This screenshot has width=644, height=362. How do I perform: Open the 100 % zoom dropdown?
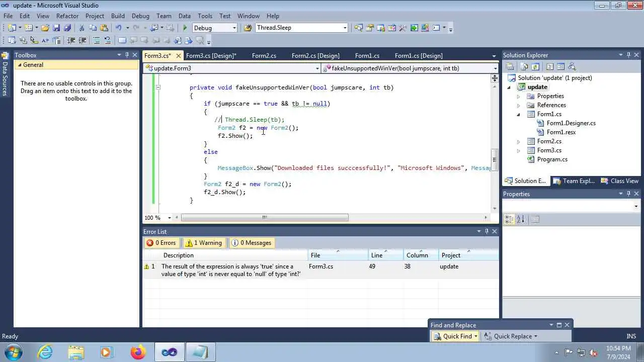coord(169,218)
